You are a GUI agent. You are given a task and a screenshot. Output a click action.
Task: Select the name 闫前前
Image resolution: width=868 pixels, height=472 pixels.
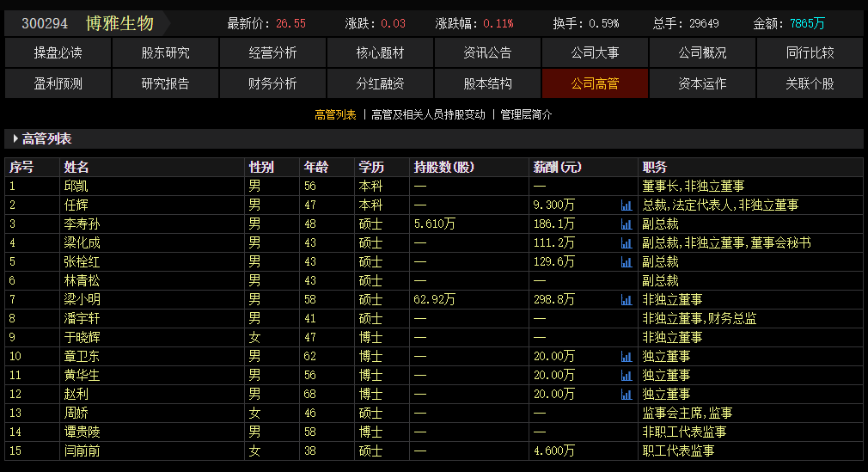coord(82,451)
